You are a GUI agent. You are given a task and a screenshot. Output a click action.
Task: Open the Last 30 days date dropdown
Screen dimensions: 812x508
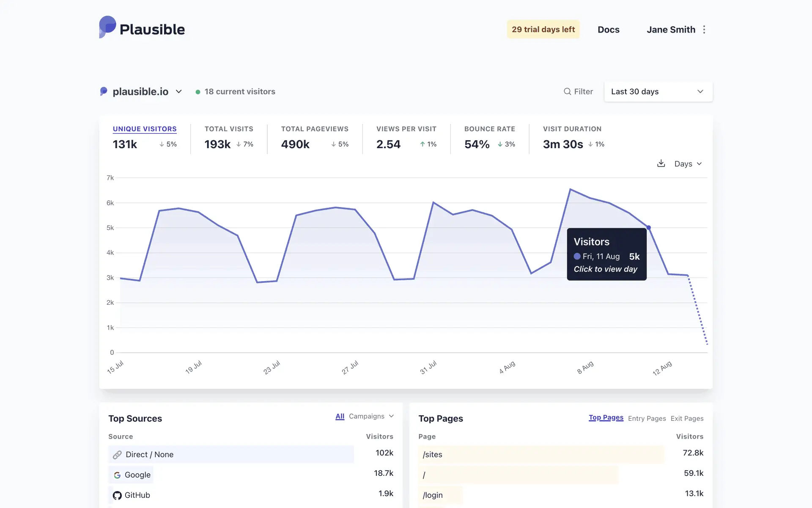[x=658, y=91]
